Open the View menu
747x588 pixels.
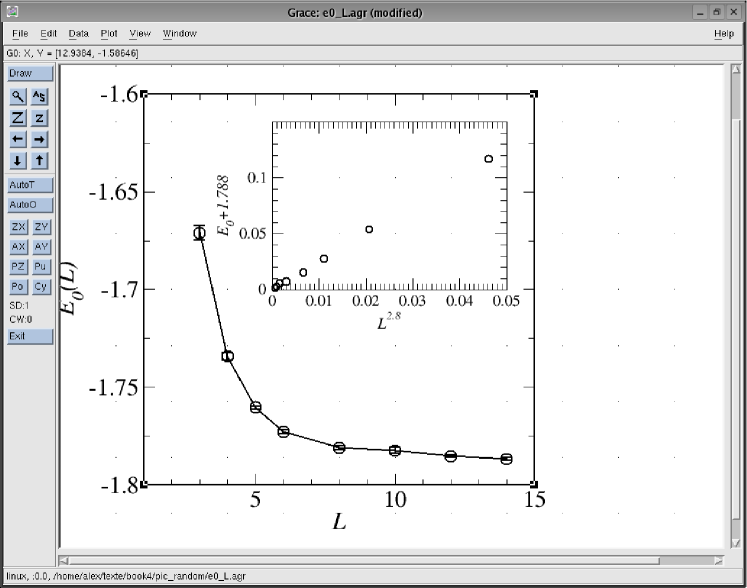point(140,33)
